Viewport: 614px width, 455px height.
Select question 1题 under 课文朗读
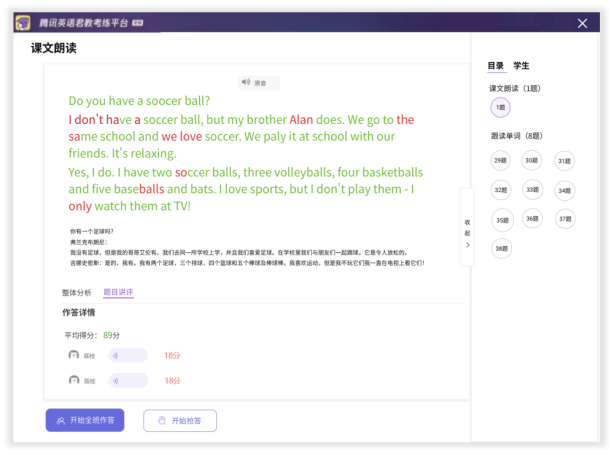pyautogui.click(x=500, y=108)
